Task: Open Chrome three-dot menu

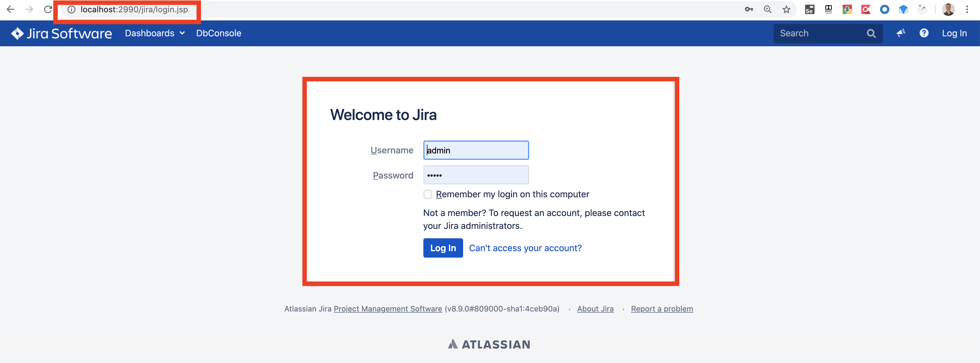Action: coord(967,10)
